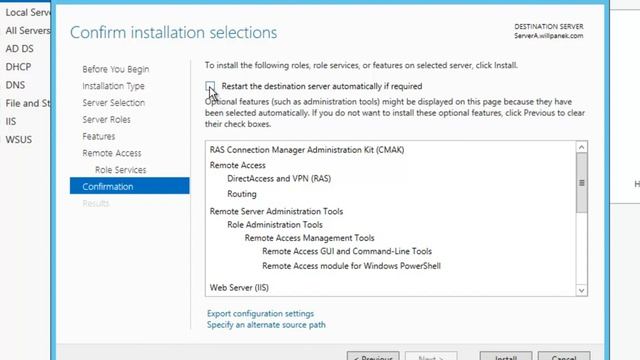Select the Routing entry in list
640x360 pixels.
point(242,194)
